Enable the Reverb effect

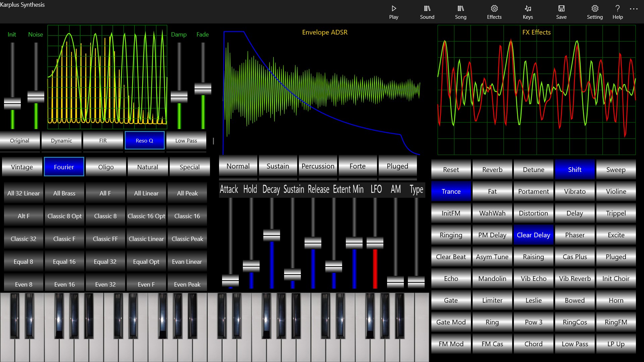point(492,169)
